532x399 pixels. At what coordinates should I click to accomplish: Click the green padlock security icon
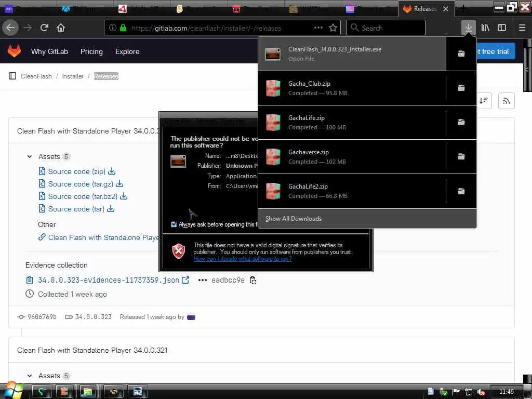(x=123, y=28)
